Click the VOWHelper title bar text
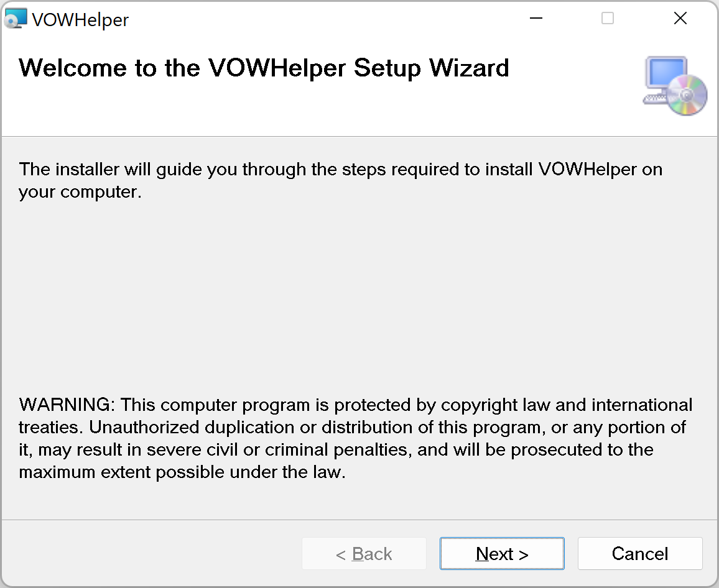The height and width of the screenshot is (588, 719). pos(80,20)
